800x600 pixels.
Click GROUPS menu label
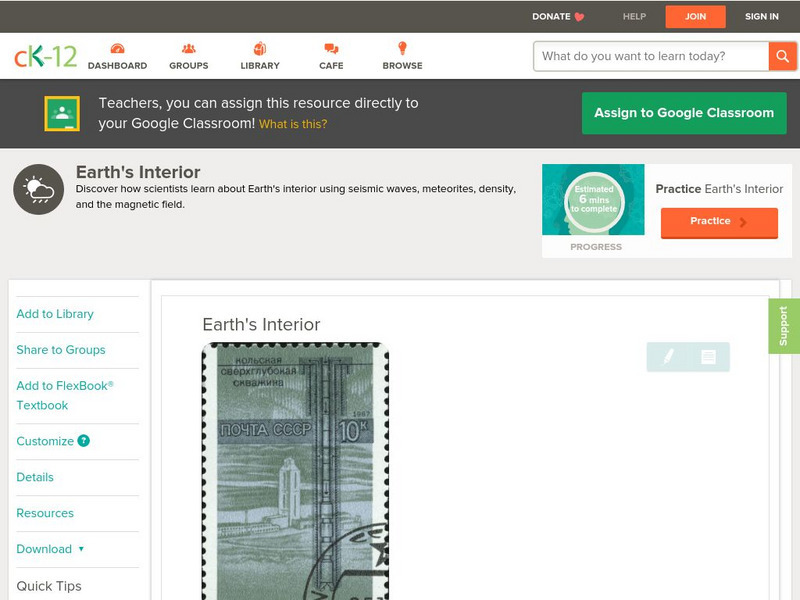coord(189,65)
